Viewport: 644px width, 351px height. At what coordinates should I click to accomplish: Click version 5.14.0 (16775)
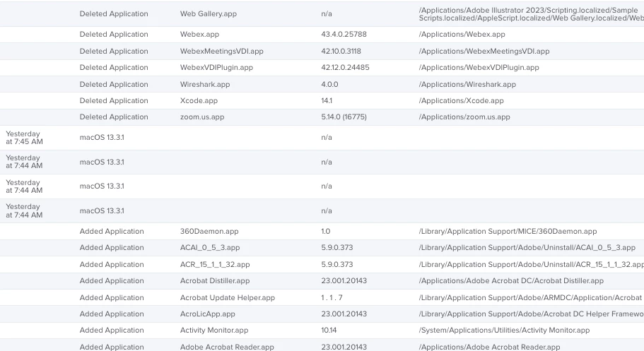click(344, 117)
